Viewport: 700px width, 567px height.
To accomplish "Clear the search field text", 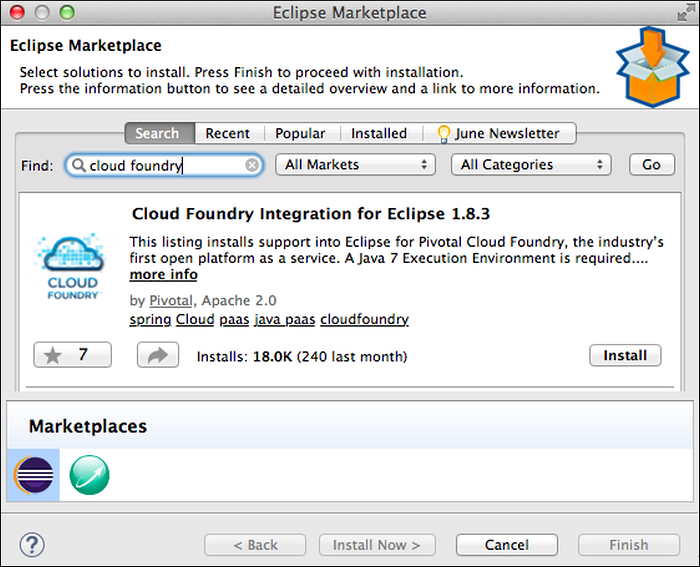I will [252, 166].
